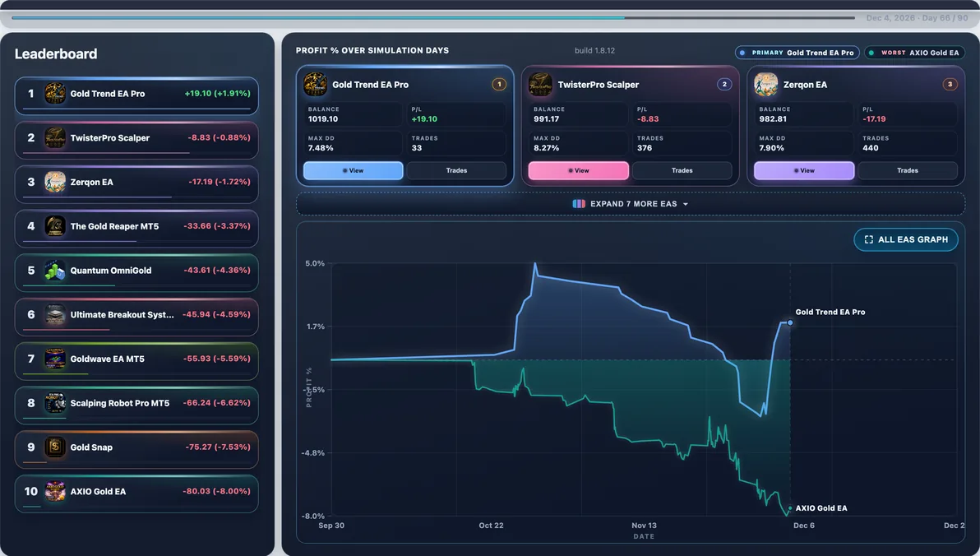Screen dimensions: 980x556
Task: Open Trades for Zerqon EA
Action: 908,171
